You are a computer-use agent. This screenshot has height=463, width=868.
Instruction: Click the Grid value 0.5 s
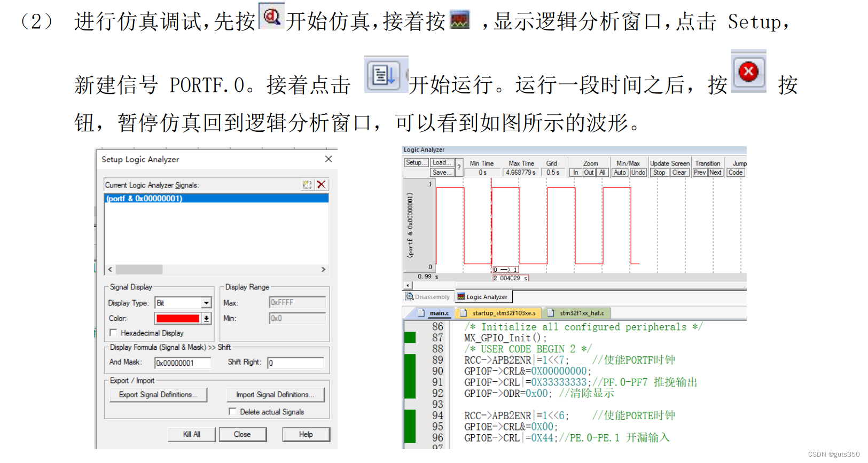(553, 172)
